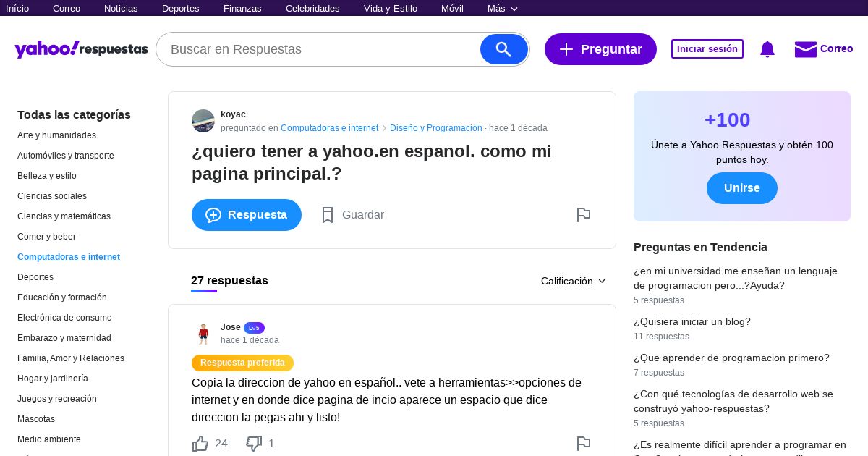Open Celebridades in the top navigation
The width and height of the screenshot is (868, 456).
pyautogui.click(x=312, y=9)
